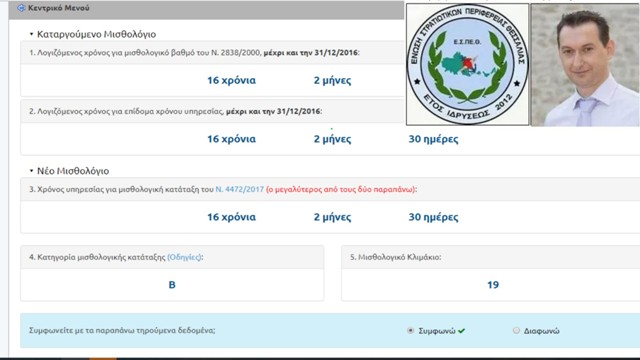
Task: Click the "5. Μισθολογικό Κλιμάκιο:" label
Action: pyautogui.click(x=396, y=257)
